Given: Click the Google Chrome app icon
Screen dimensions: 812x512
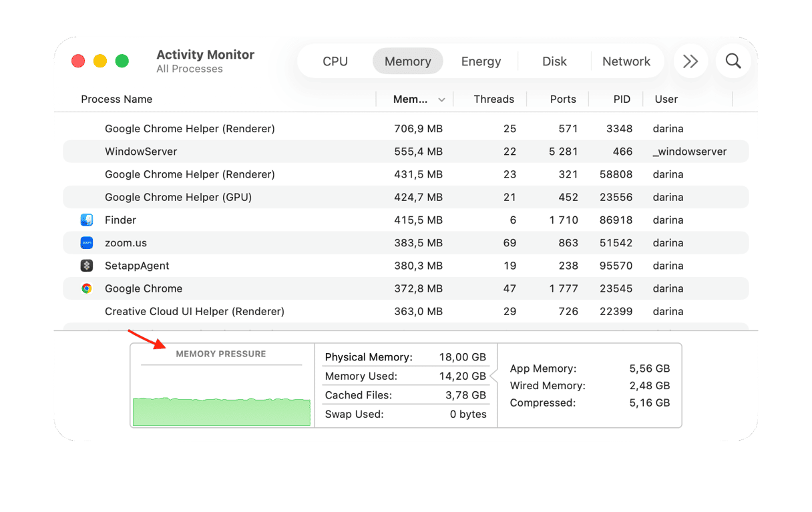Looking at the screenshot, I should click(87, 288).
